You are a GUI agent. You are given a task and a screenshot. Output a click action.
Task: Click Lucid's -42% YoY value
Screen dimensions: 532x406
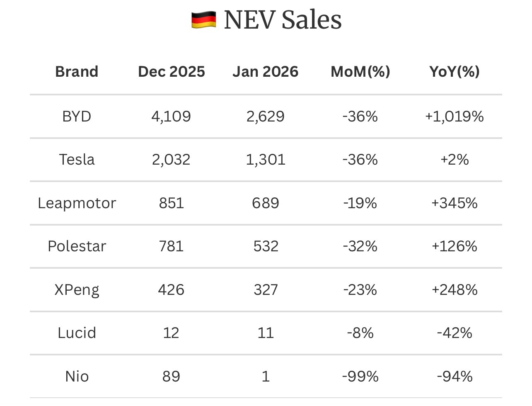[x=455, y=333]
